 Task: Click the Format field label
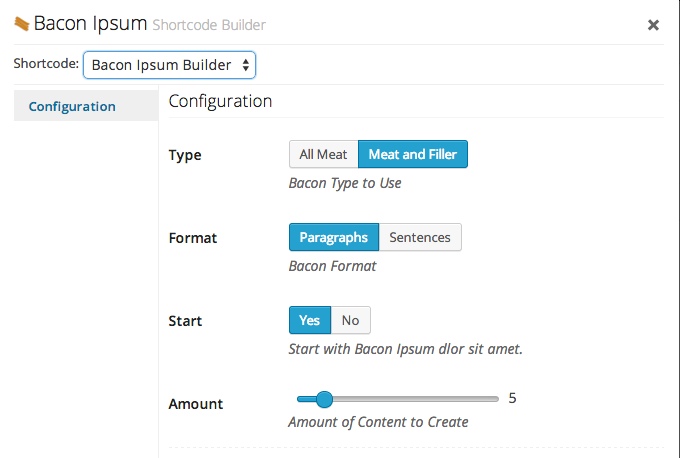[193, 238]
